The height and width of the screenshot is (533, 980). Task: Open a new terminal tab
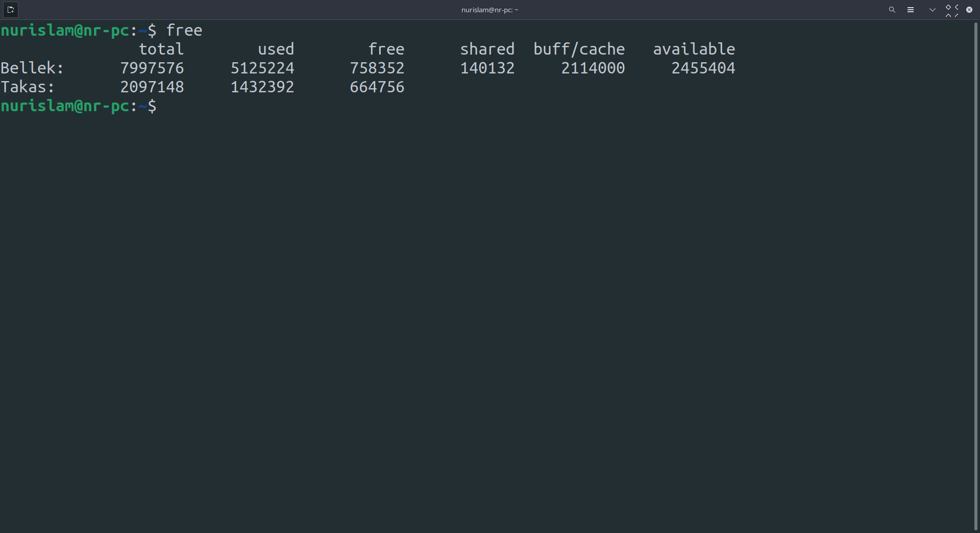(x=10, y=10)
